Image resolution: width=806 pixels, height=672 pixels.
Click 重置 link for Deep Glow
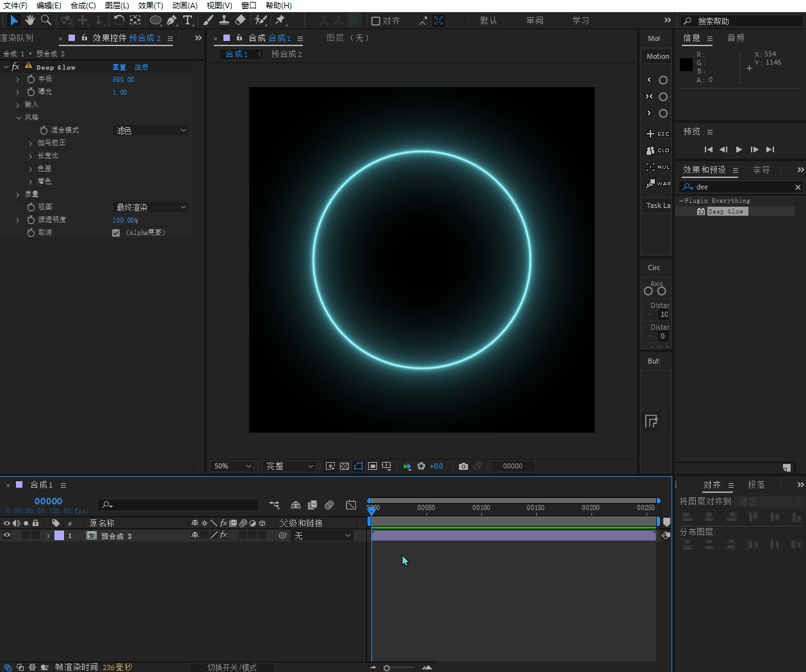pos(119,67)
